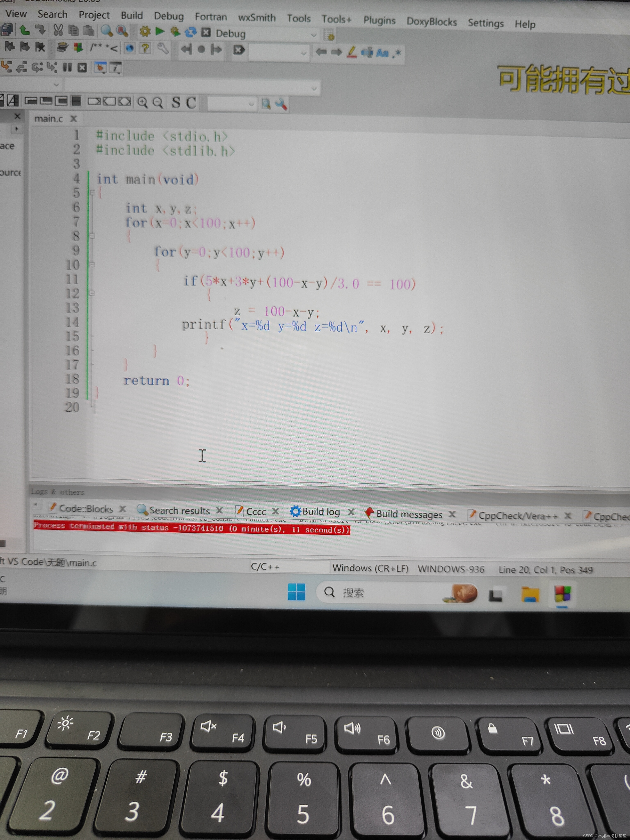Click the Build and run icon

(x=175, y=32)
